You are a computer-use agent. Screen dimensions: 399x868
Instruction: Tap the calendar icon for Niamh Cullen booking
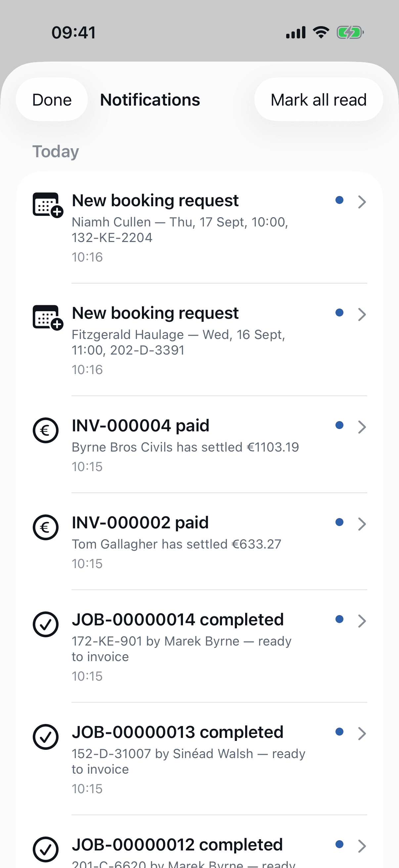[x=47, y=205]
